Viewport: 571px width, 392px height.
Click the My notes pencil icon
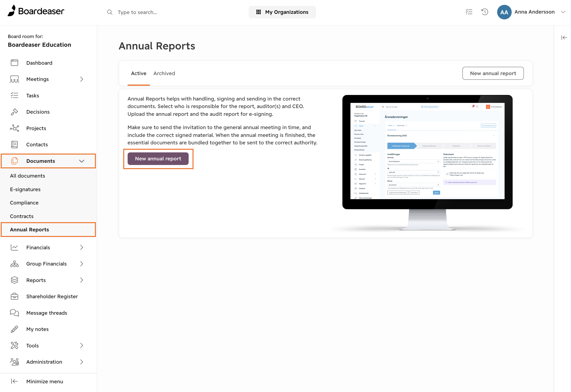14,329
